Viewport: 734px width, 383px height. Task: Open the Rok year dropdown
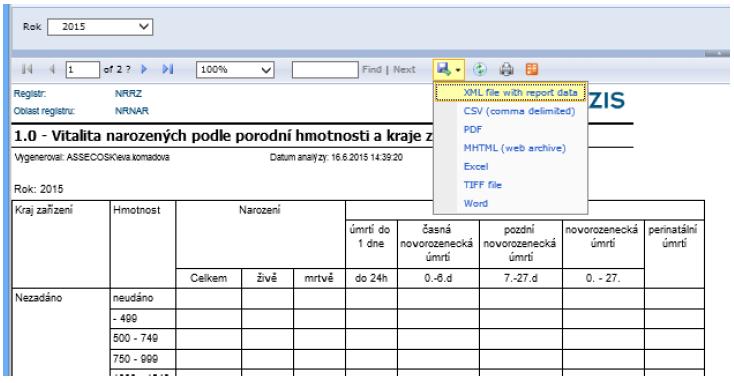(x=100, y=27)
